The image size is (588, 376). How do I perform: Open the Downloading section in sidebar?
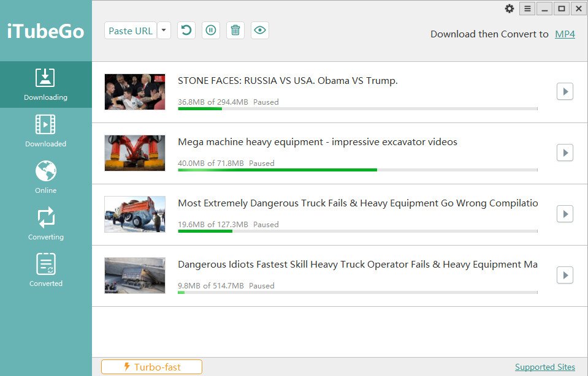coord(46,85)
